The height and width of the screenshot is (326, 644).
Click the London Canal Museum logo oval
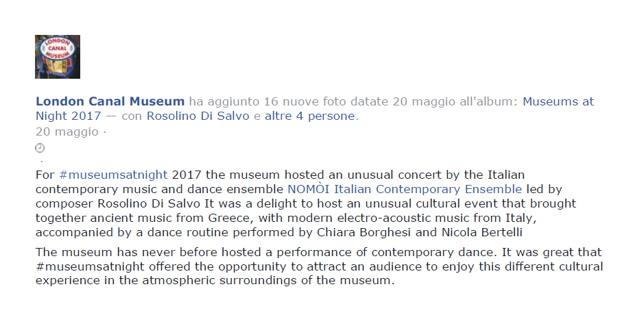58,49
